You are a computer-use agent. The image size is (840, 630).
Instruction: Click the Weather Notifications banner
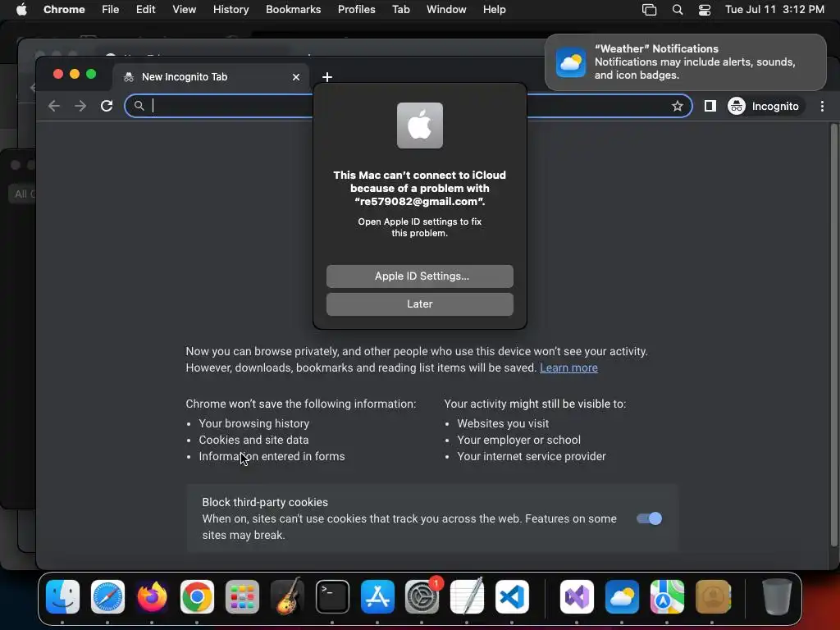685,62
